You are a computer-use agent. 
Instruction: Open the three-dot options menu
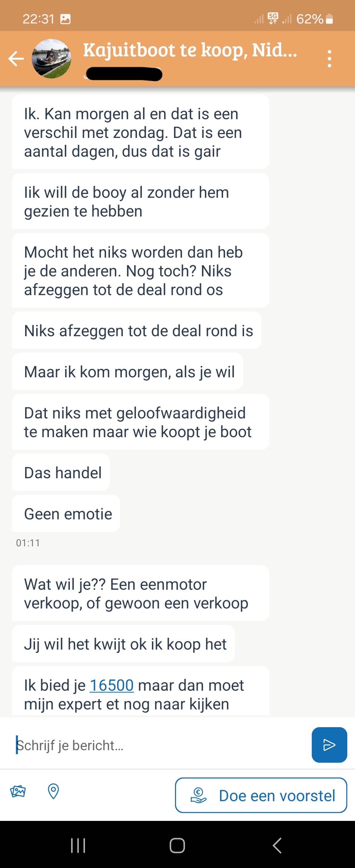point(329,59)
